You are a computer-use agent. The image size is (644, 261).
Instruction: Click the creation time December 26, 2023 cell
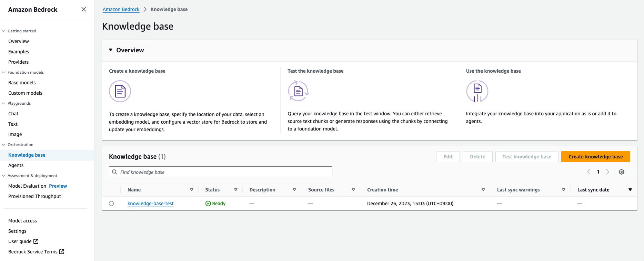click(410, 203)
